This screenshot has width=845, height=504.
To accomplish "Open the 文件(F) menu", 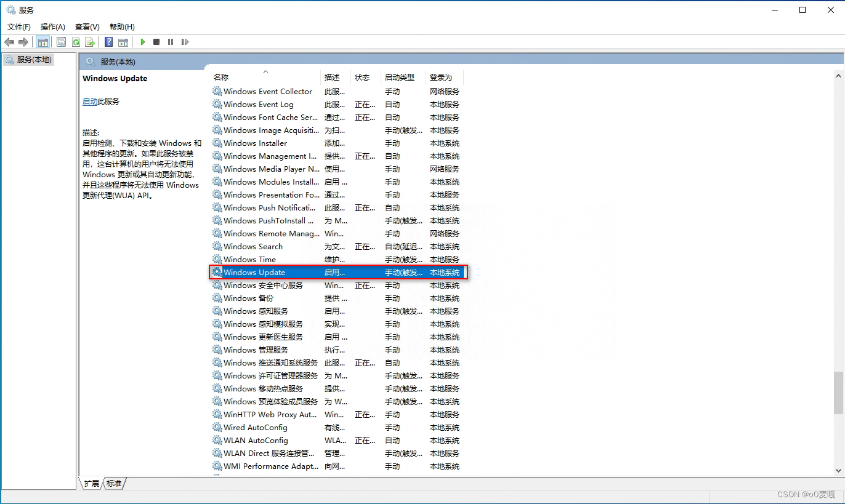I will [x=19, y=27].
